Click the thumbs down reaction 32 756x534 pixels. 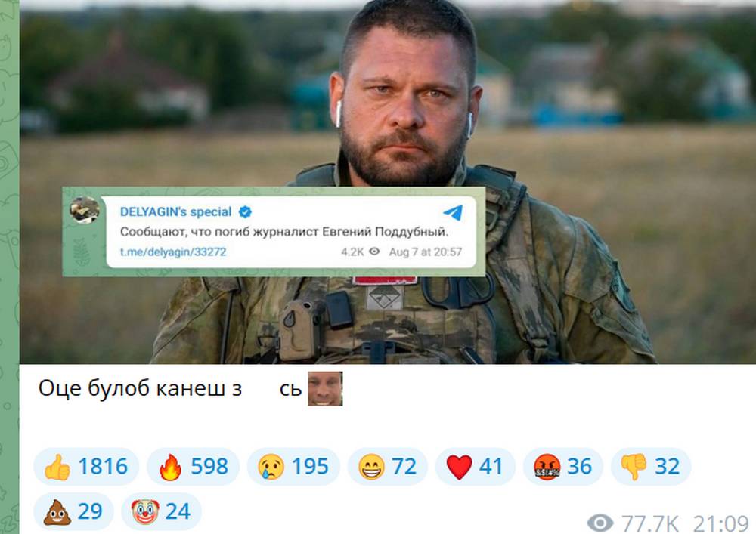[x=650, y=466]
